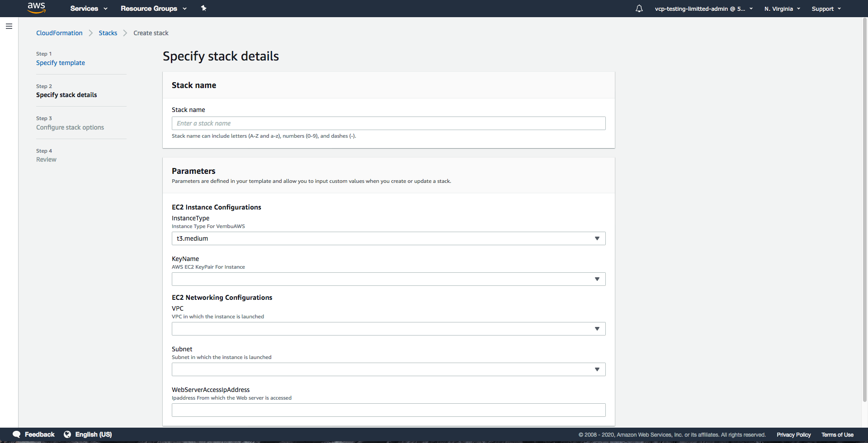Open the VPC selection dropdown

coord(388,329)
